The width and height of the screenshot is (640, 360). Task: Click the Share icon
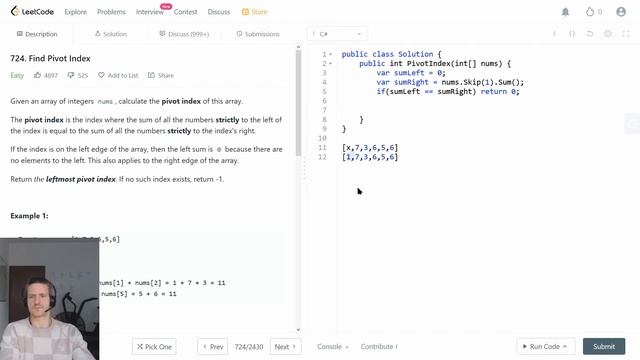click(151, 75)
